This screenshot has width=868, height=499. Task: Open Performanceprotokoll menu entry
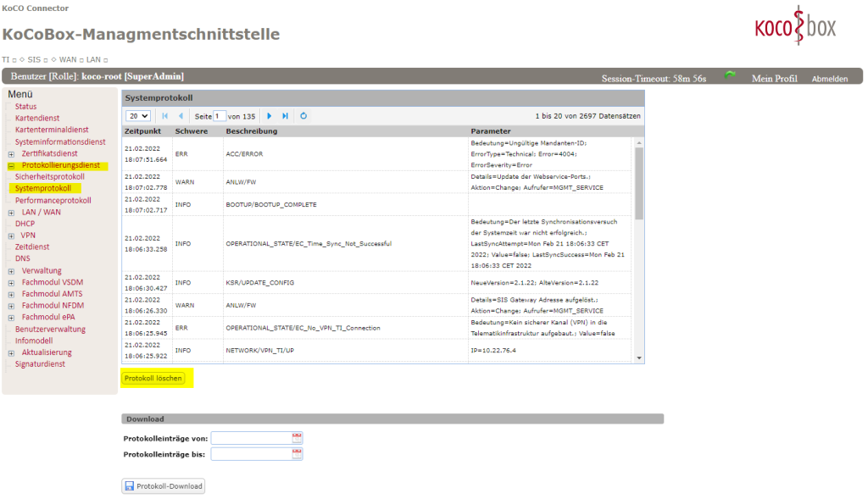pos(53,200)
